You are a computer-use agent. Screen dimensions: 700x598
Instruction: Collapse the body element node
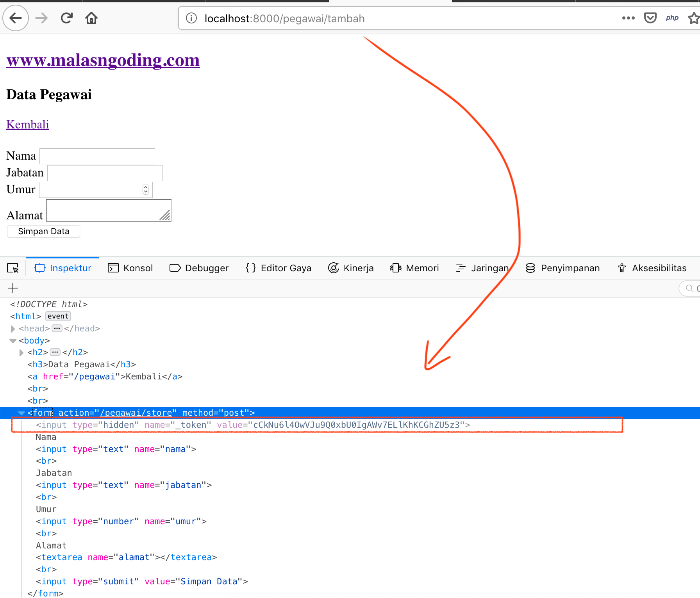pos(13,340)
